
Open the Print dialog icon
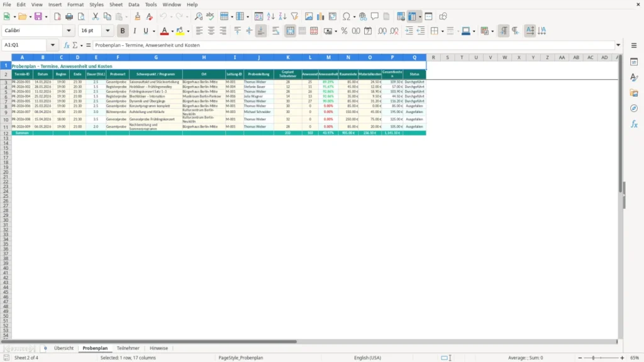tap(69, 16)
